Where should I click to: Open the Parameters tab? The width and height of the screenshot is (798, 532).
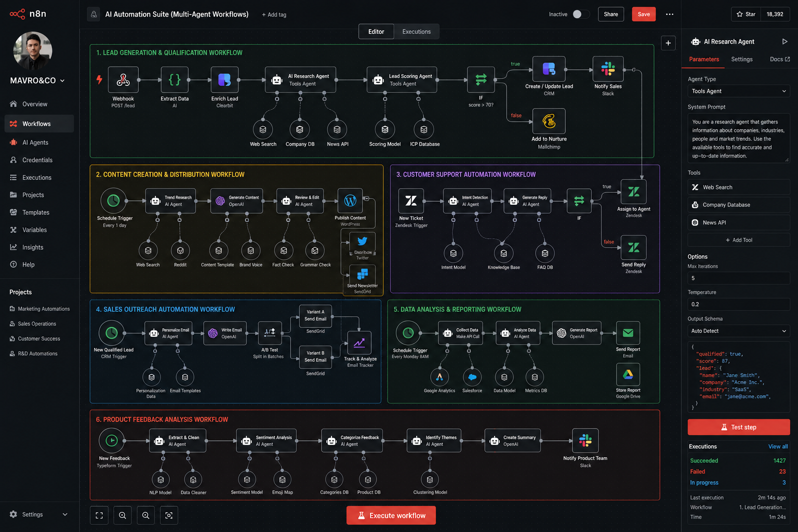704,59
